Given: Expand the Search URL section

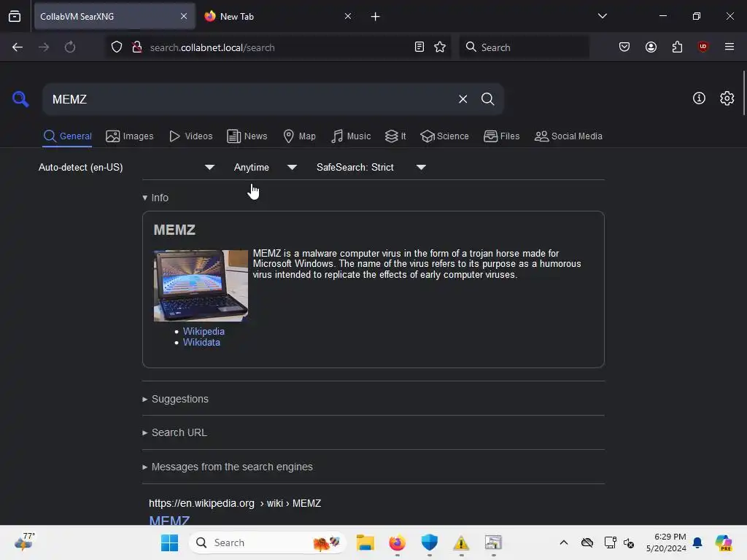Looking at the screenshot, I should (175, 432).
